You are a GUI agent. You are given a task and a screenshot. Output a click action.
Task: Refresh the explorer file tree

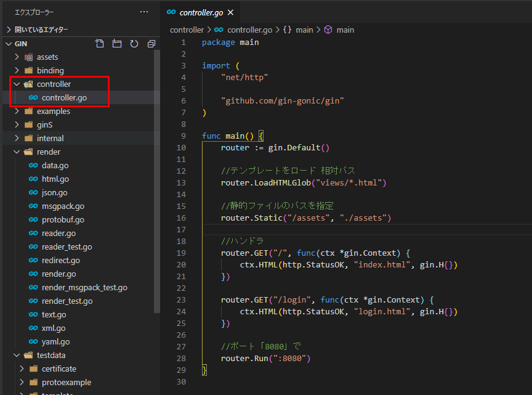pyautogui.click(x=134, y=44)
